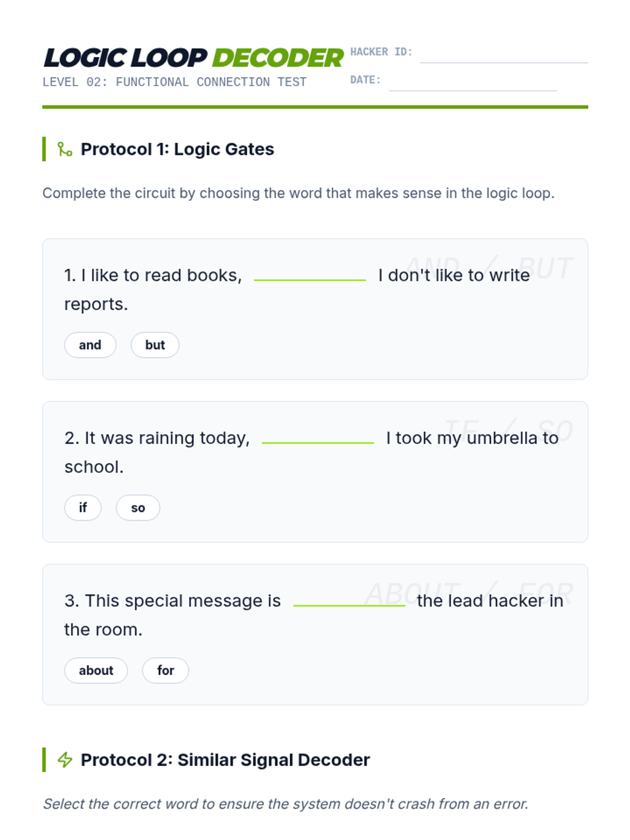Click the blank in question 1 sentence
Screen dimensions: 630x840
[x=310, y=275]
